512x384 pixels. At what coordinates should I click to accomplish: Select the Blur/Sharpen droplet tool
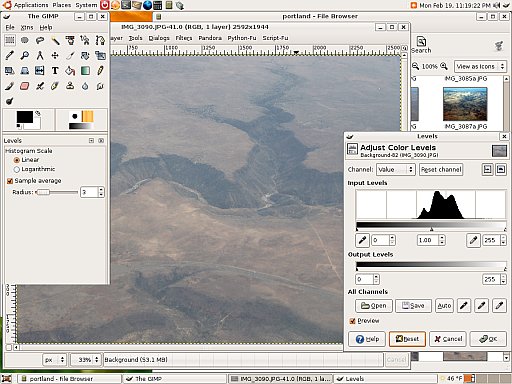click(x=85, y=86)
